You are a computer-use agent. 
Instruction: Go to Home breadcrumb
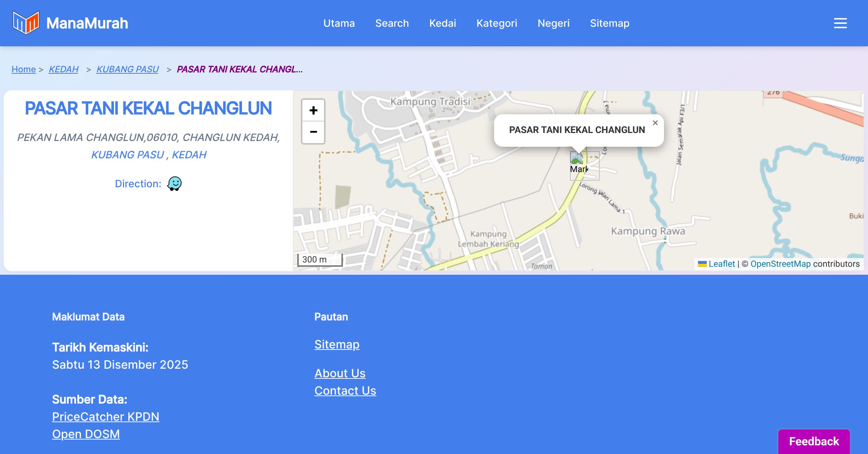pyautogui.click(x=24, y=69)
